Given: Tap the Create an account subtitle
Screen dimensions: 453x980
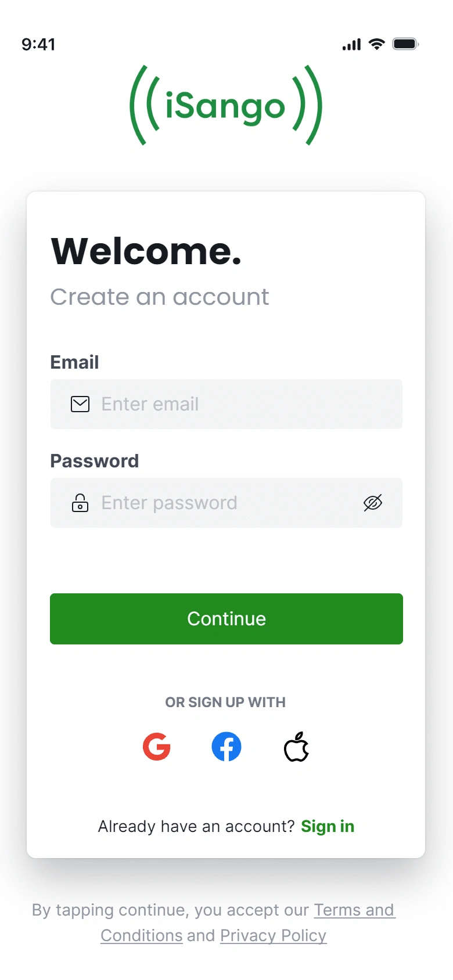Looking at the screenshot, I should (160, 297).
